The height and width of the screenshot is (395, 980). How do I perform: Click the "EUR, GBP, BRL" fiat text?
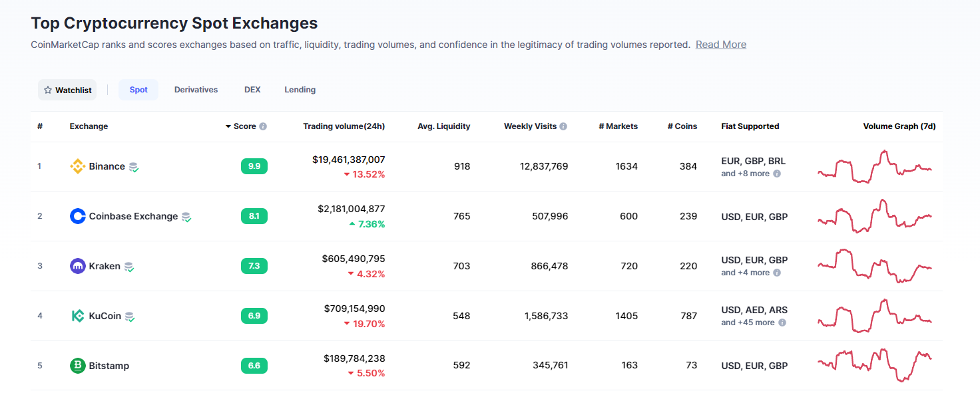click(x=754, y=161)
